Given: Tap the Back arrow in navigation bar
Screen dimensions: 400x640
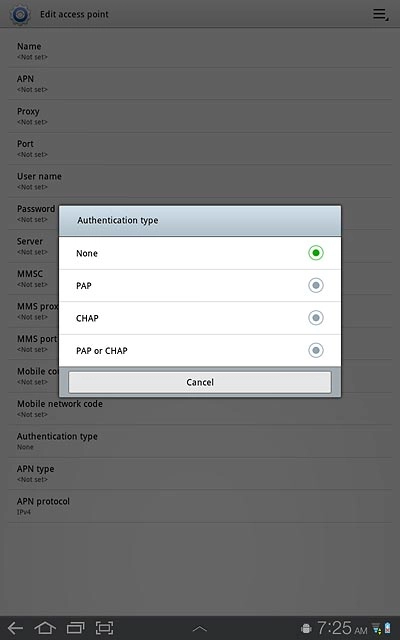Looking at the screenshot, I should [x=16, y=628].
